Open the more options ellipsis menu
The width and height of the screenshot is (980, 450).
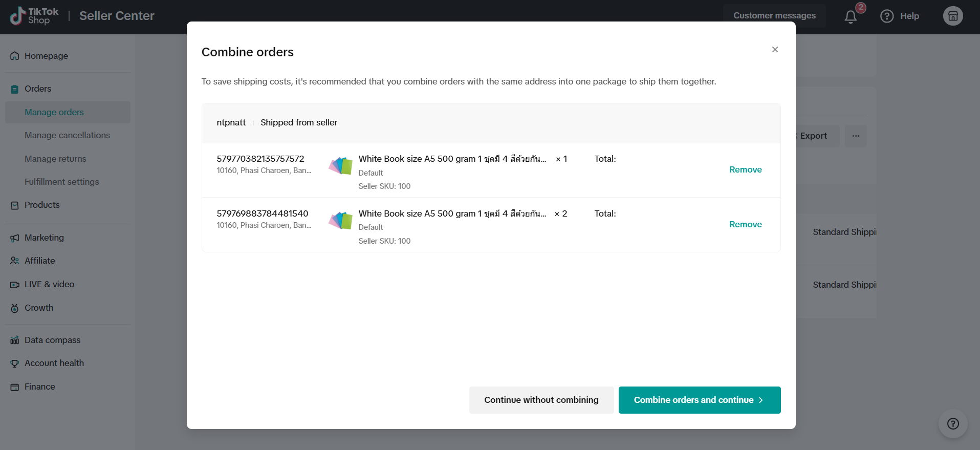pyautogui.click(x=856, y=136)
